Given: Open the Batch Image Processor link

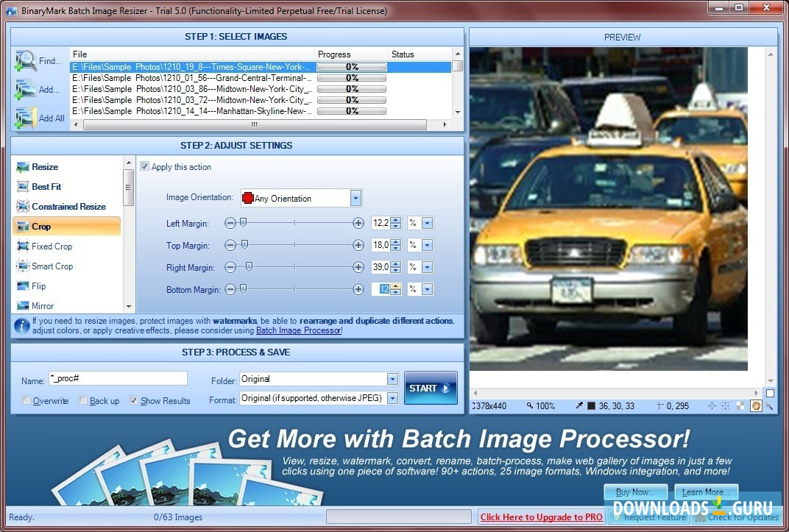Looking at the screenshot, I should click(x=298, y=331).
